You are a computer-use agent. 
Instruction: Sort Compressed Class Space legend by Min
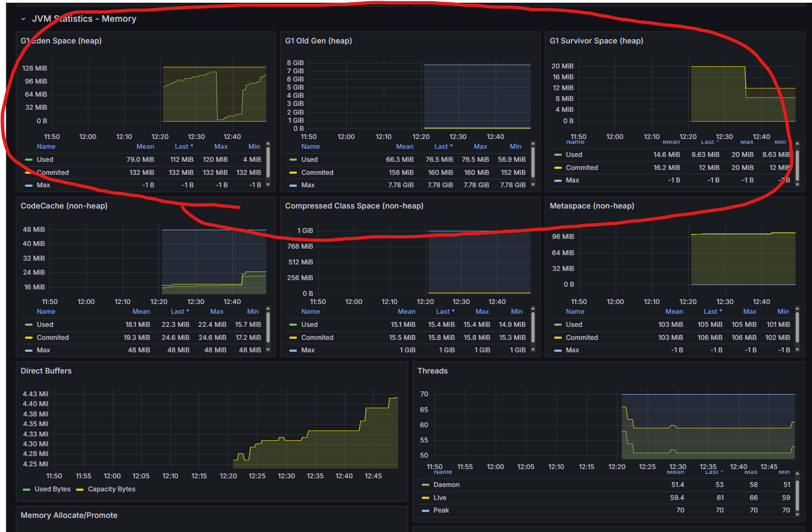click(516, 312)
